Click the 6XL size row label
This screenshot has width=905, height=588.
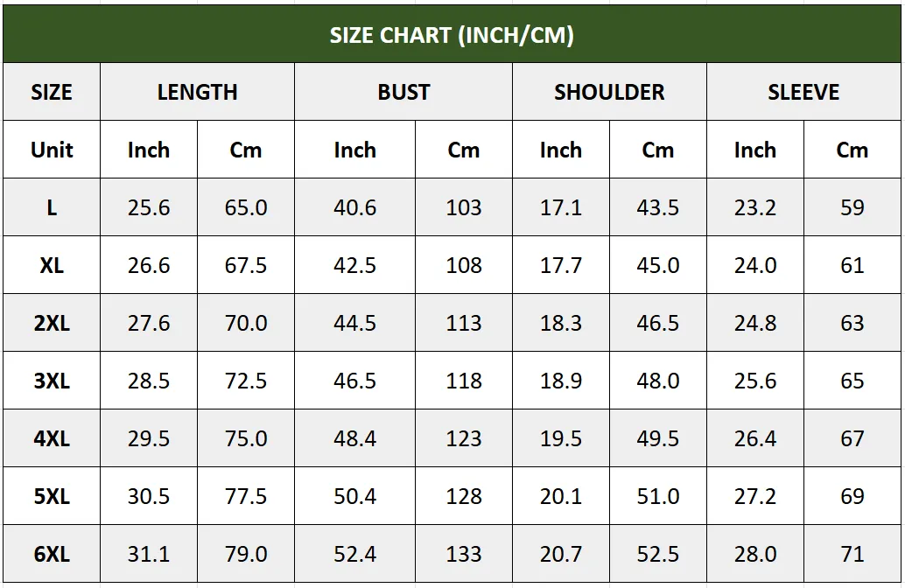coord(52,553)
